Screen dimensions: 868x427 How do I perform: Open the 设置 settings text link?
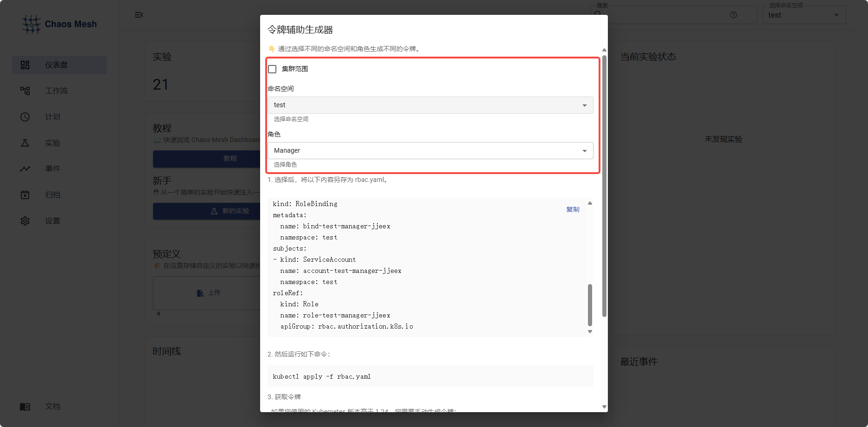[52, 221]
